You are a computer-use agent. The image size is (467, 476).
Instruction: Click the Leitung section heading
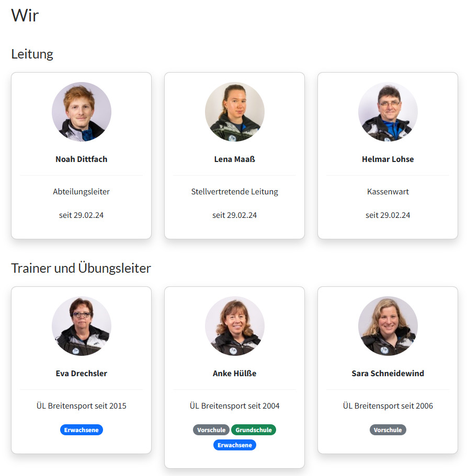point(32,54)
